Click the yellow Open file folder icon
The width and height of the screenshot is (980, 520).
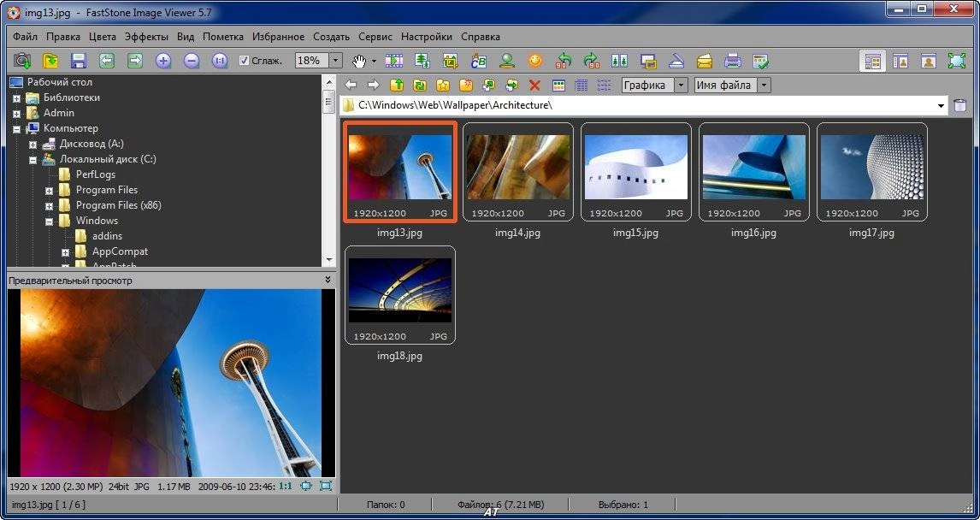(50, 61)
